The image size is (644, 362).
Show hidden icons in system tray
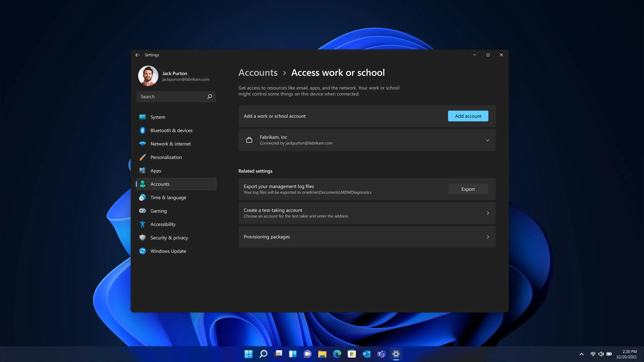pyautogui.click(x=581, y=354)
